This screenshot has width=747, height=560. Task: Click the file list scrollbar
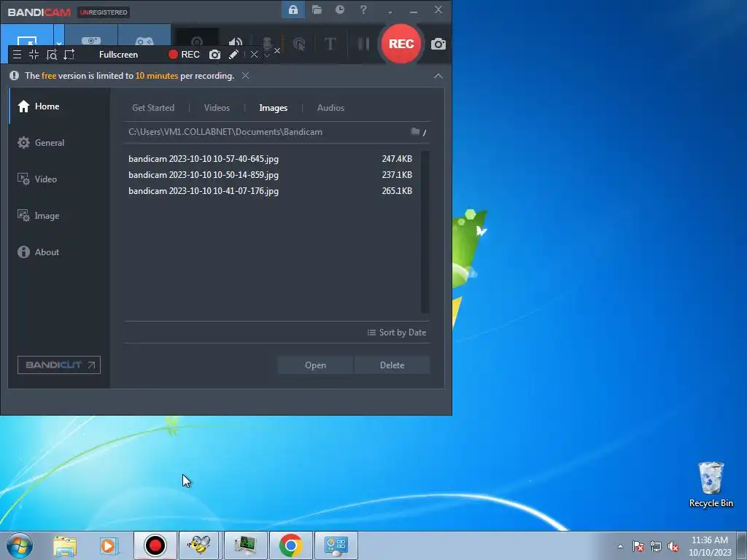point(425,232)
